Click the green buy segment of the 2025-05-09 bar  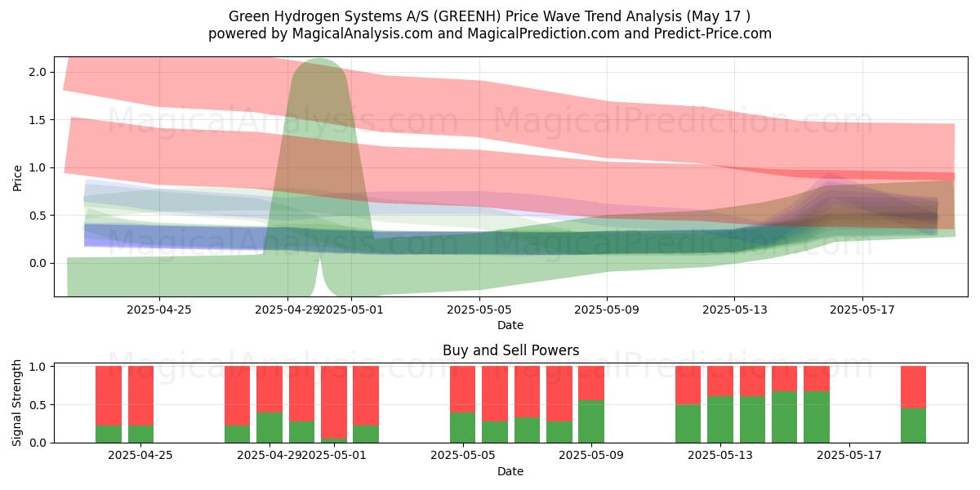click(591, 421)
